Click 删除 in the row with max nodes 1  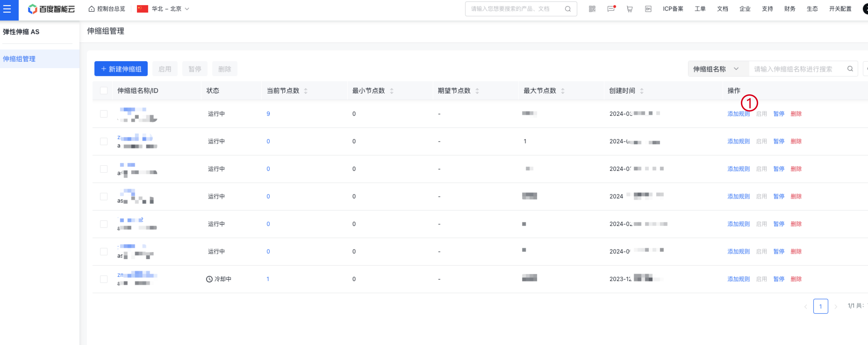(796, 142)
